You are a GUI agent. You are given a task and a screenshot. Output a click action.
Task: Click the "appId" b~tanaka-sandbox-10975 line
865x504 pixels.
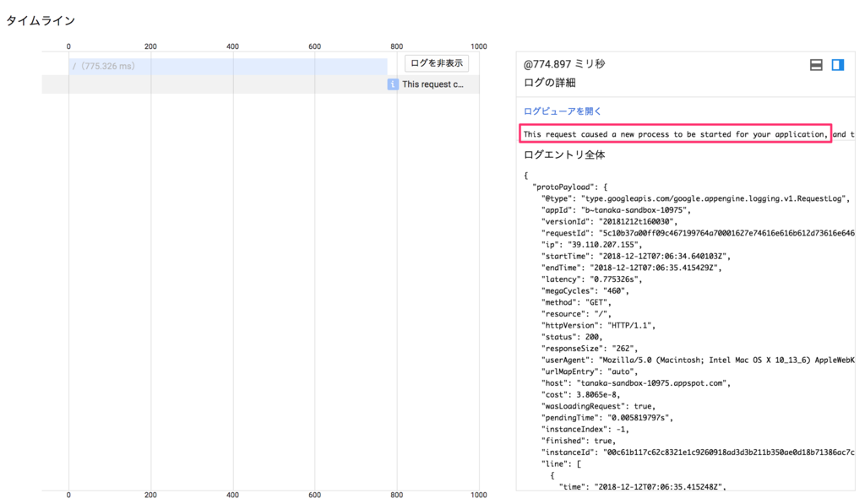tap(616, 210)
